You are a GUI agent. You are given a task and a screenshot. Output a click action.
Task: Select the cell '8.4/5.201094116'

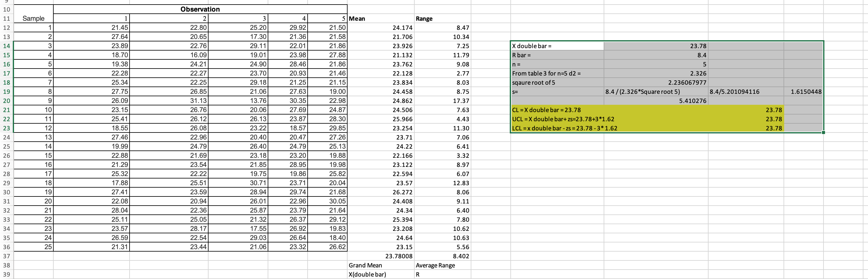(746, 92)
